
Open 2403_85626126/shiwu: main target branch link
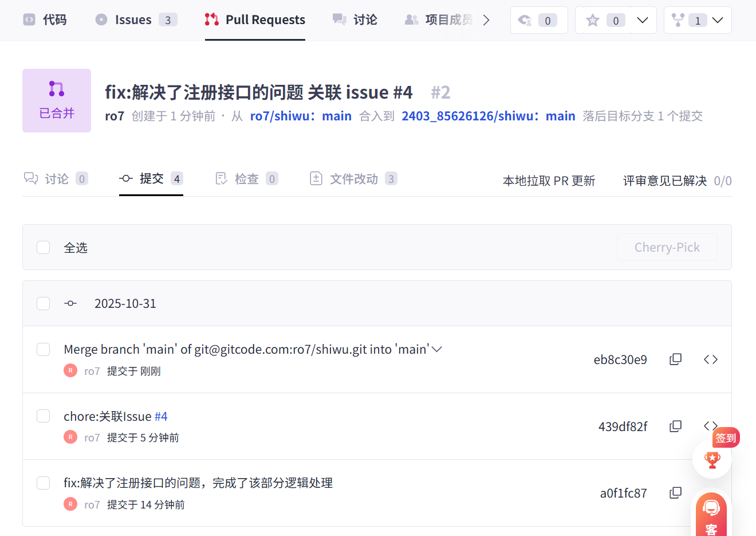pyautogui.click(x=488, y=116)
